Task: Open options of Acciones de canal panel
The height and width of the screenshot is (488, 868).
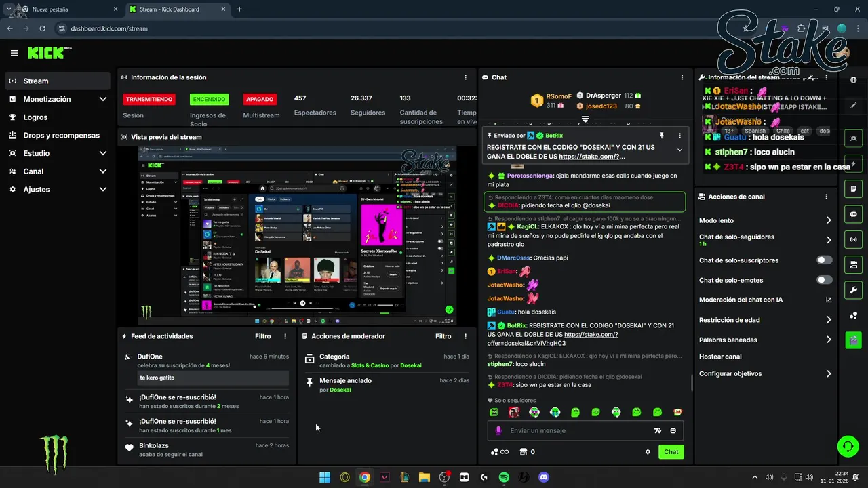Action: 826,197
